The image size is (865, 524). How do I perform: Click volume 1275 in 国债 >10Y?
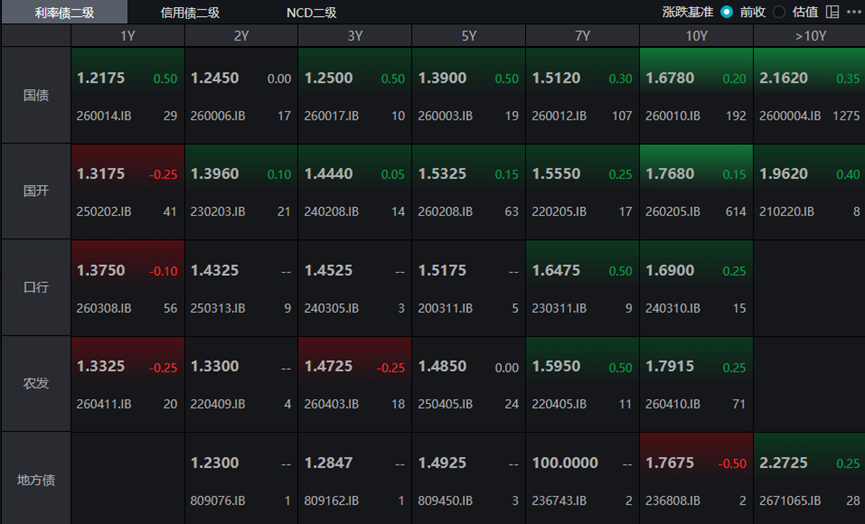pos(846,116)
